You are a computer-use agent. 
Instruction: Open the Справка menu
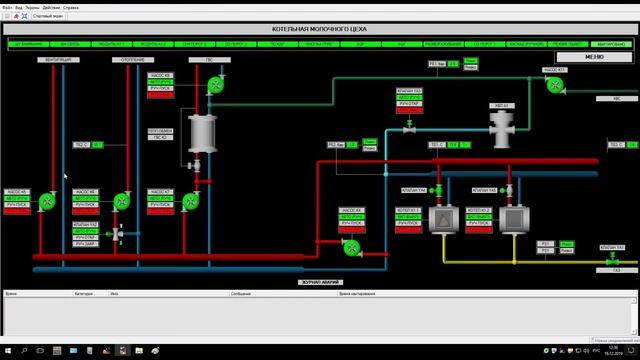[x=71, y=7]
